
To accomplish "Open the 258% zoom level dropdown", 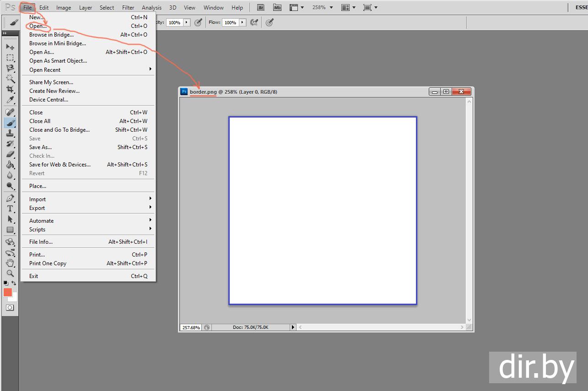I will pyautogui.click(x=323, y=7).
